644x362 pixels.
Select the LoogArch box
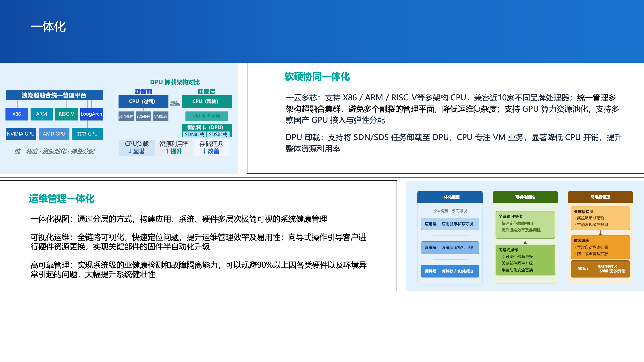coord(91,114)
